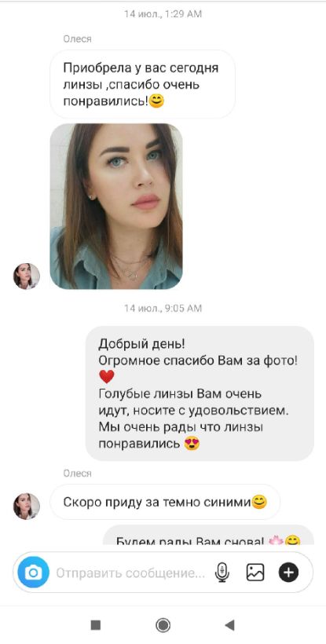
Task: Open Олеся's avatar beside 'Скоро приду' message
Action: [27, 506]
